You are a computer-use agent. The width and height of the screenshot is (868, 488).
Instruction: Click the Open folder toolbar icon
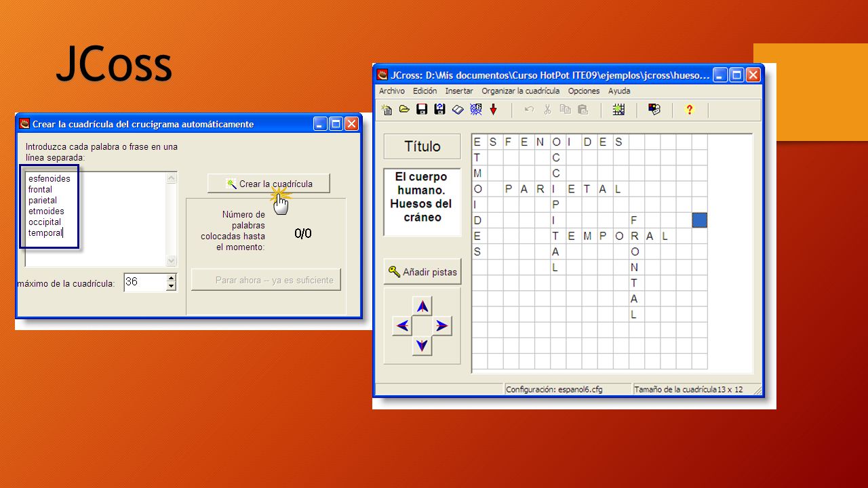click(404, 109)
